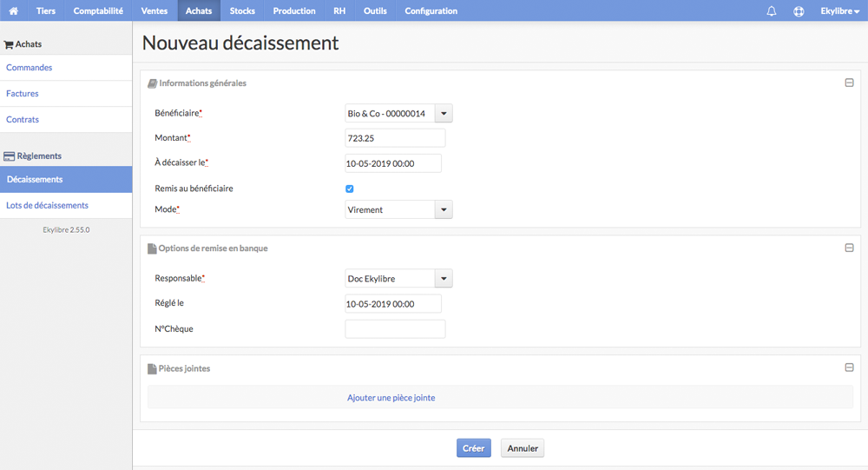Viewport: 868px width, 470px height.
Task: Open the Achats menu
Action: pos(199,10)
